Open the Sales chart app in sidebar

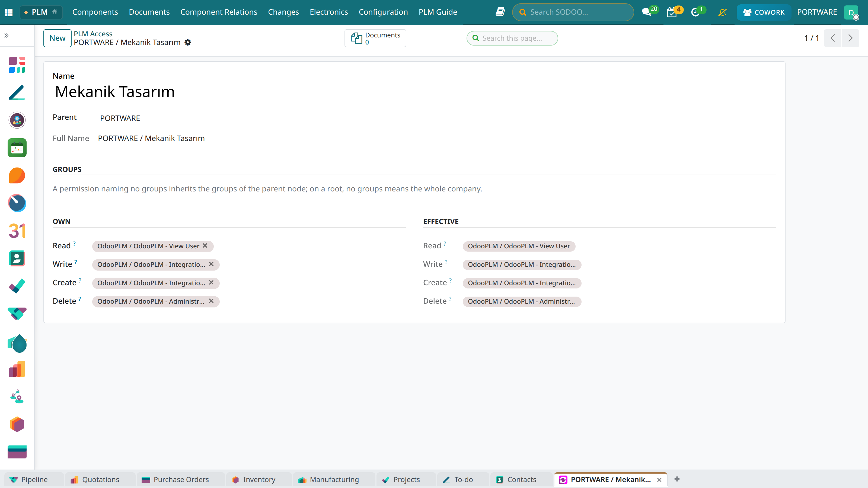point(17,369)
